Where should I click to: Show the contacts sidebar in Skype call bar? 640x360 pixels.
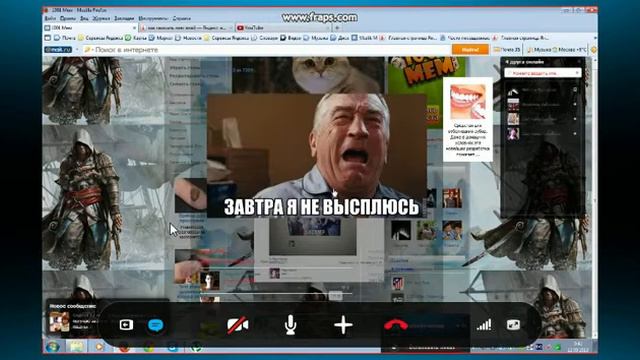(126, 325)
